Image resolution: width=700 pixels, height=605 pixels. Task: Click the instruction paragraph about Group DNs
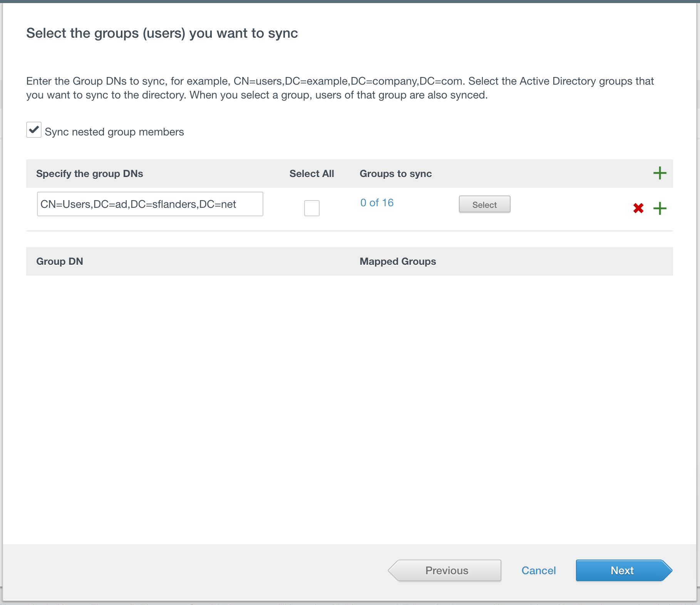(340, 88)
